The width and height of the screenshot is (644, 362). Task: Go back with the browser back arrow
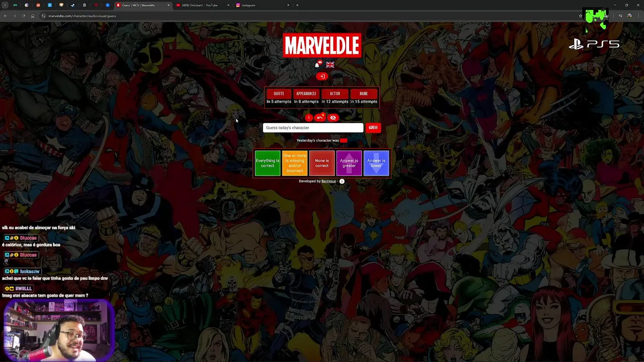tap(5, 16)
